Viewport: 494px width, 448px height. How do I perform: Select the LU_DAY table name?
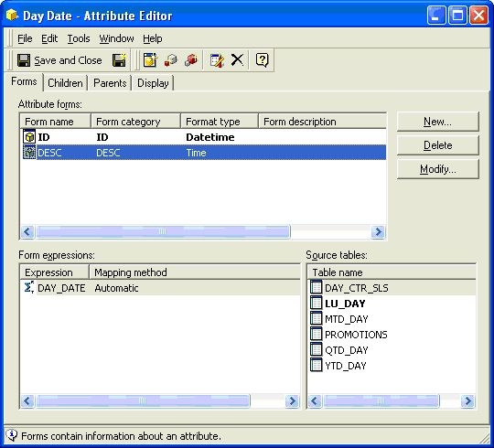coord(345,304)
